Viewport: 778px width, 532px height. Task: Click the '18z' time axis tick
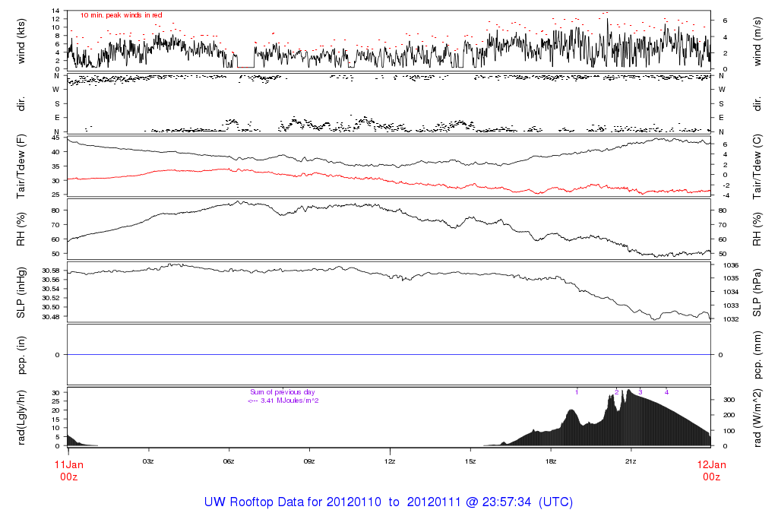point(550,461)
